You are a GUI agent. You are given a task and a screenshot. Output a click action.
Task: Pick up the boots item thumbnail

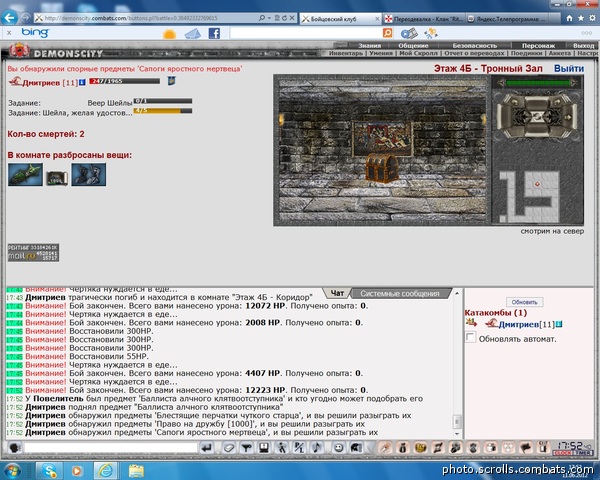(x=89, y=175)
